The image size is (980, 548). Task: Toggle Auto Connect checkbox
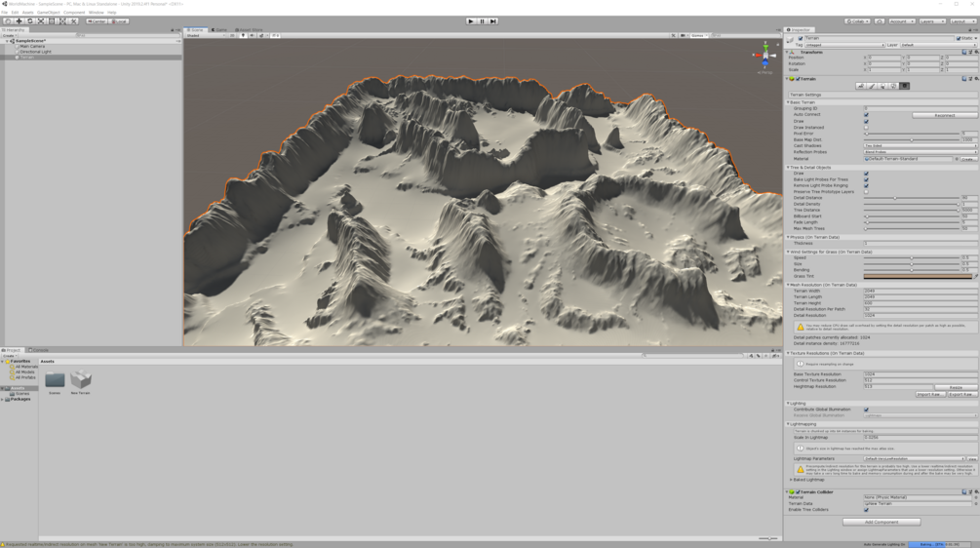pos(866,115)
